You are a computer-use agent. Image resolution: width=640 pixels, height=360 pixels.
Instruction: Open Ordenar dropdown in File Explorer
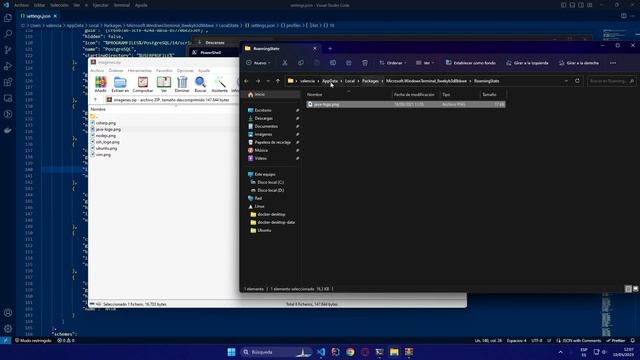(393, 63)
